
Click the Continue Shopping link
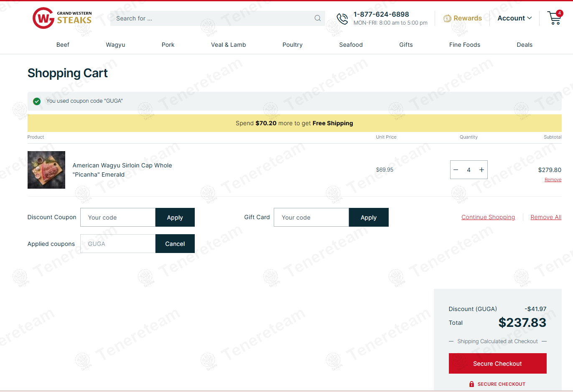tap(488, 217)
